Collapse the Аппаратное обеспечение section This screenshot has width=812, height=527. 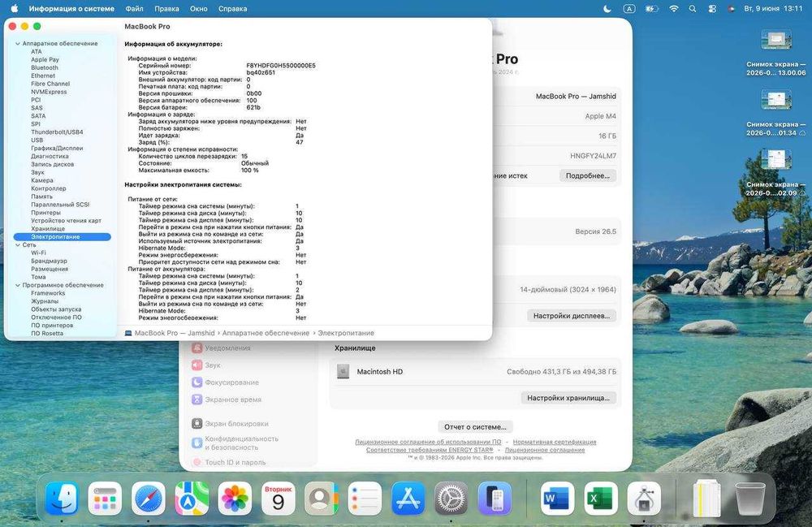click(x=18, y=44)
